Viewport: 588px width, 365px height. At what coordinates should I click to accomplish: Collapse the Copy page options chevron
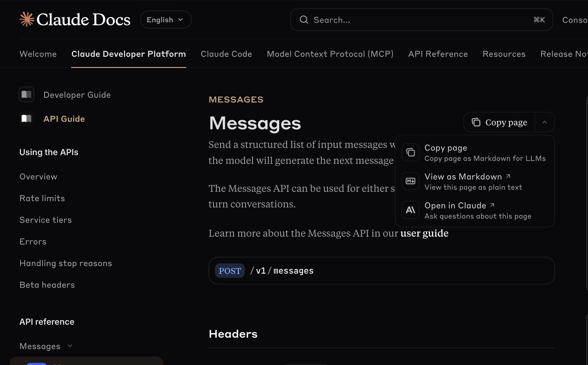coord(544,122)
